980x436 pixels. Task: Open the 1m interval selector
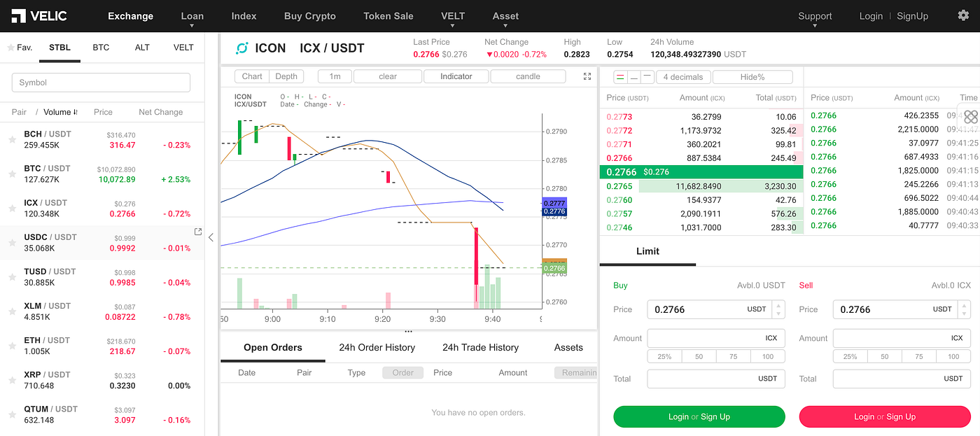pos(335,76)
